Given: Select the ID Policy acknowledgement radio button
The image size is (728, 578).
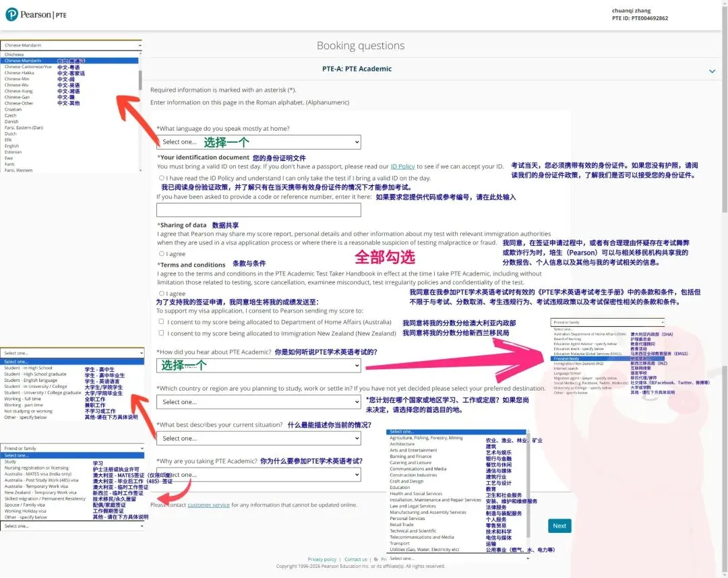Looking at the screenshot, I should (x=162, y=178).
